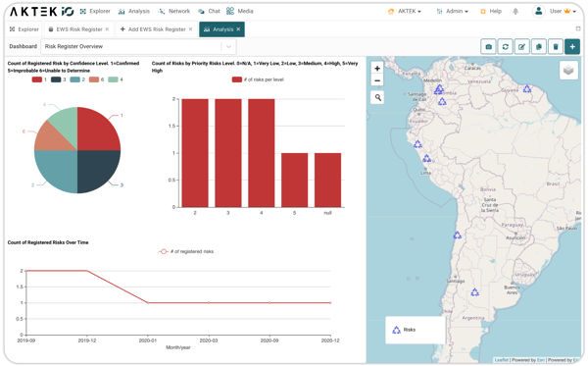The image size is (588, 366).
Task: Zoom out on the map
Action: 377,80
